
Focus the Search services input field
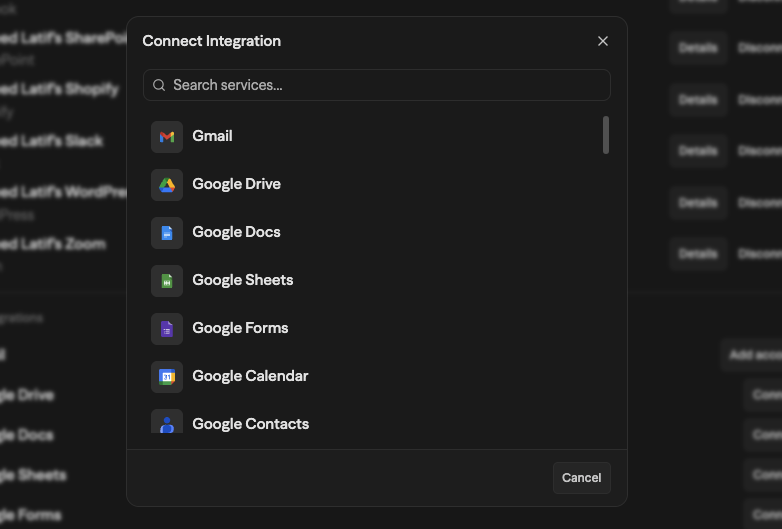377,85
